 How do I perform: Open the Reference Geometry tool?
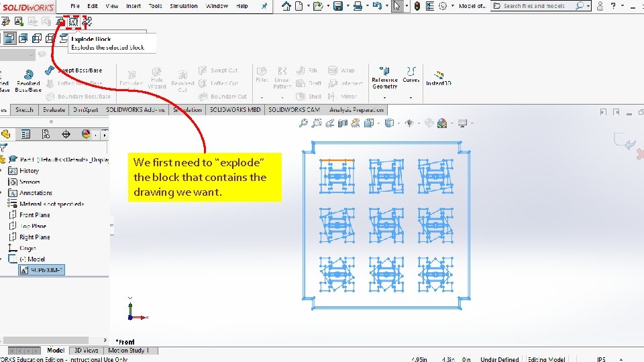(x=385, y=78)
